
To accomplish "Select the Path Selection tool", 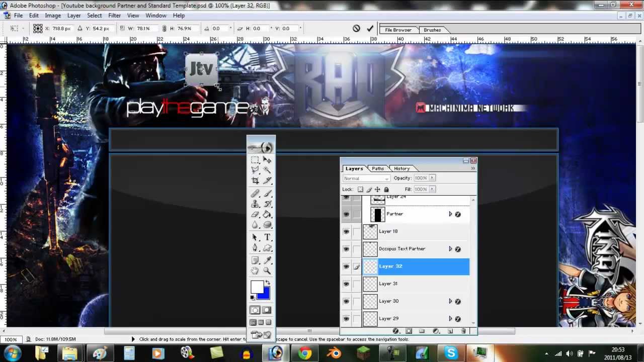I will (x=255, y=237).
